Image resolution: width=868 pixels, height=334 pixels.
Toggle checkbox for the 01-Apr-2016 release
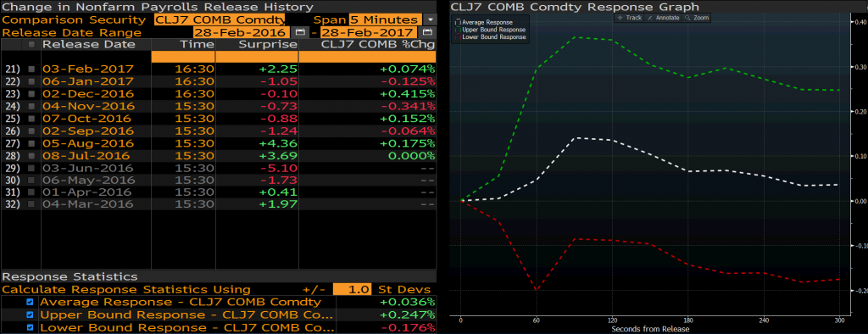coord(31,192)
